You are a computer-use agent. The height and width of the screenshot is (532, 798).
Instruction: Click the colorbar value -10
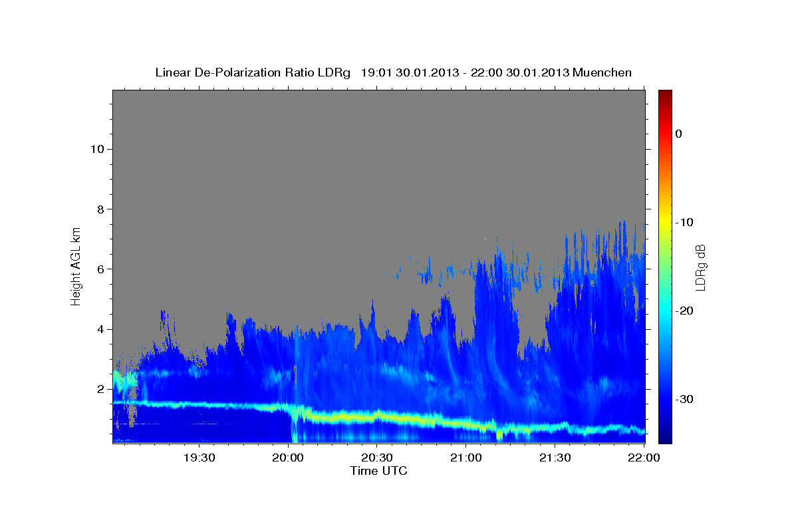pyautogui.click(x=683, y=222)
